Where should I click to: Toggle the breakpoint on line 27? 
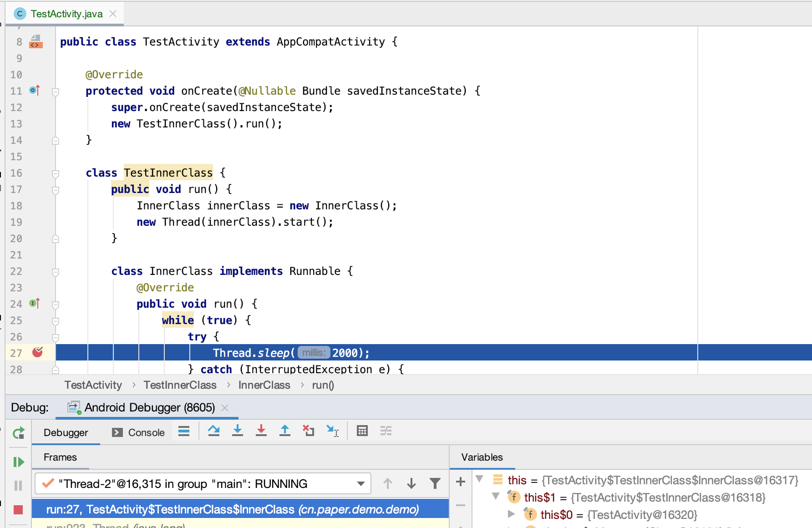[38, 352]
